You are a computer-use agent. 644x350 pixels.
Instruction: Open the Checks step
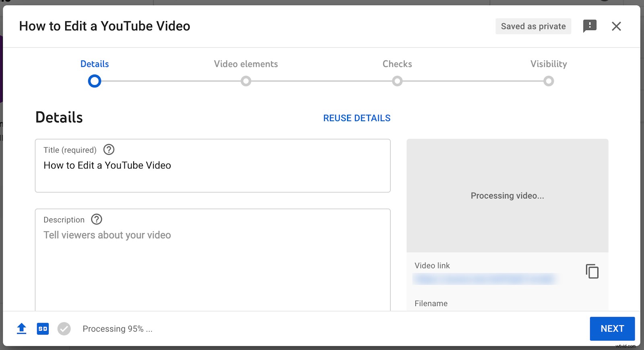(397, 64)
